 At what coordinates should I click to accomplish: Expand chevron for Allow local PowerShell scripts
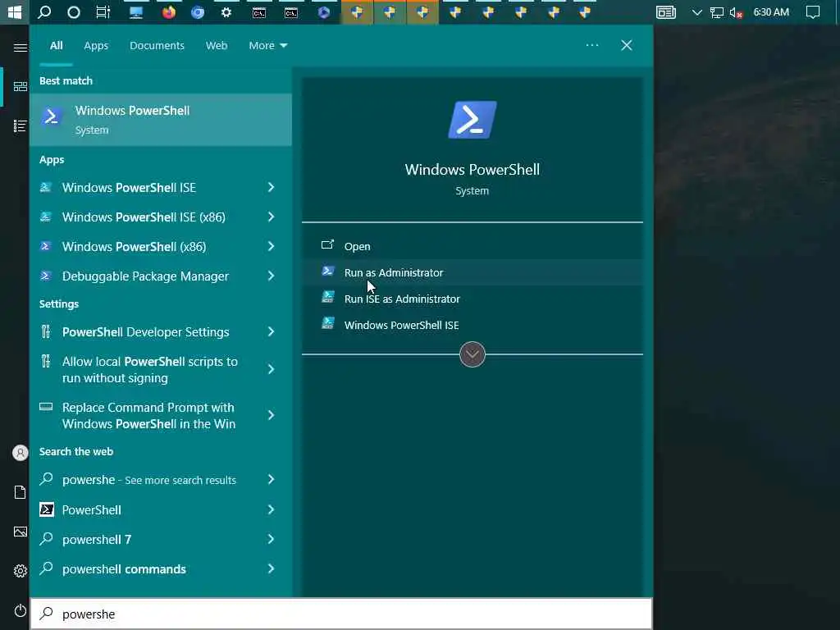point(271,369)
